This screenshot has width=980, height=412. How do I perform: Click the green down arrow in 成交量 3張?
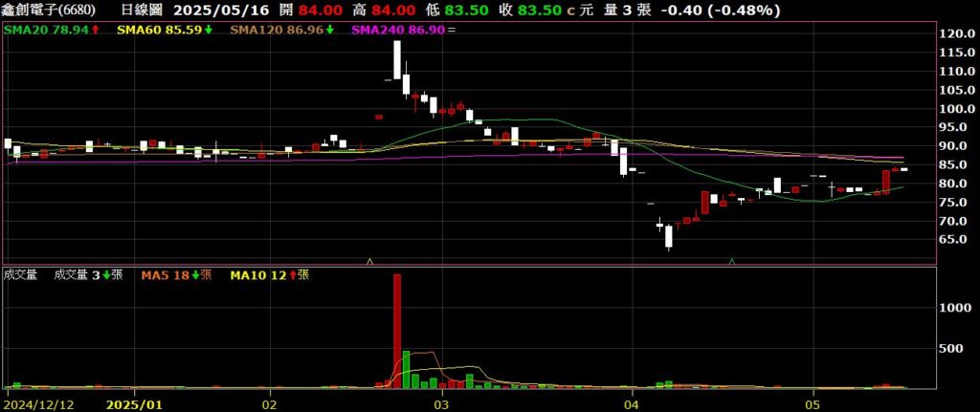(x=106, y=274)
